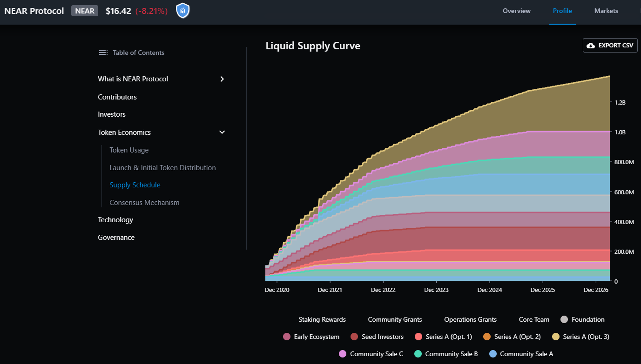The width and height of the screenshot is (641, 364).
Task: Click the -8.21% price change
Action: (151, 11)
